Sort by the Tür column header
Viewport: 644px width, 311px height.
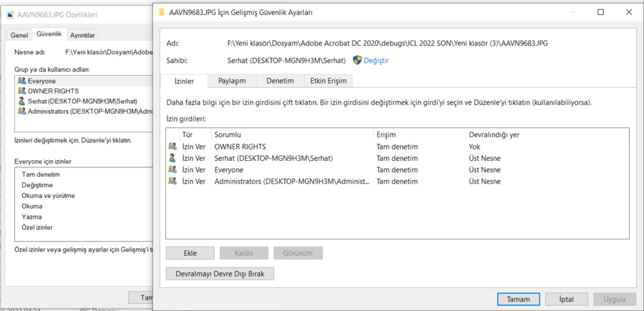195,134
